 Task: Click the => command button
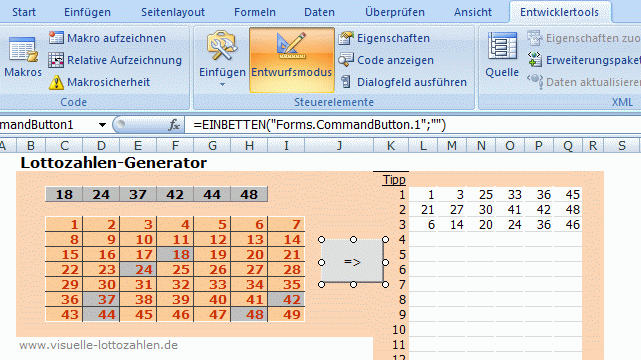pyautogui.click(x=353, y=262)
